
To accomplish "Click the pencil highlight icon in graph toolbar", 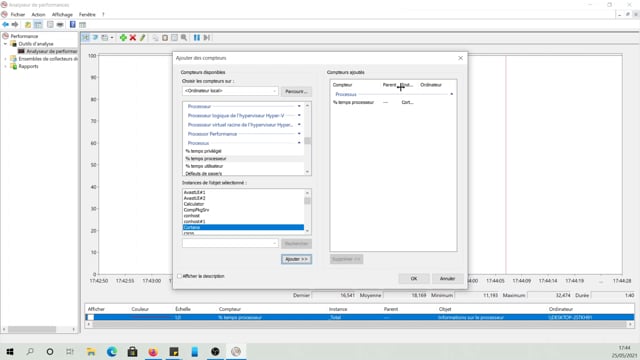I will click(x=142, y=38).
